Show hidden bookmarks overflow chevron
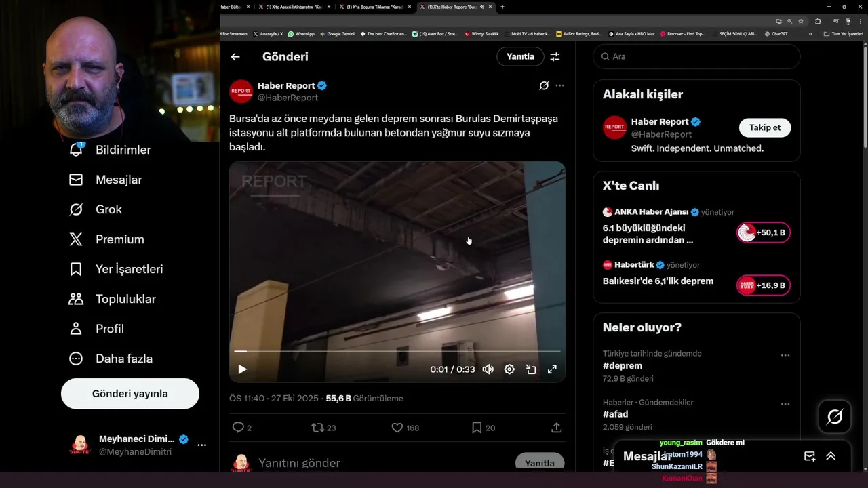The image size is (868, 488). (x=810, y=33)
